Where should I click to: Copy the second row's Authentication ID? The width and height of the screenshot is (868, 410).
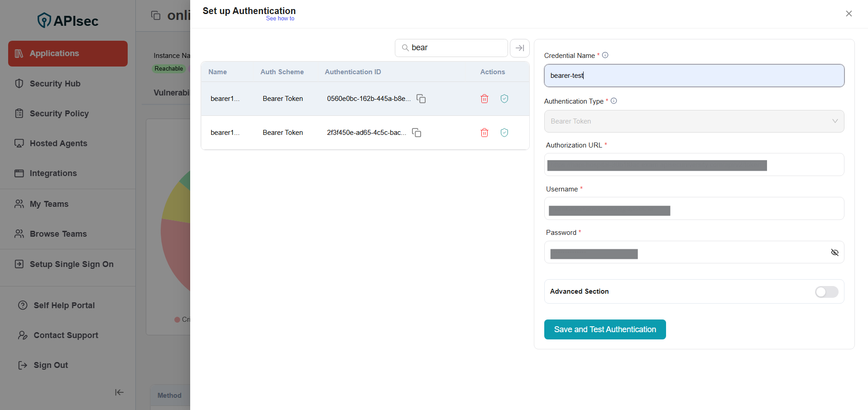pyautogui.click(x=417, y=133)
